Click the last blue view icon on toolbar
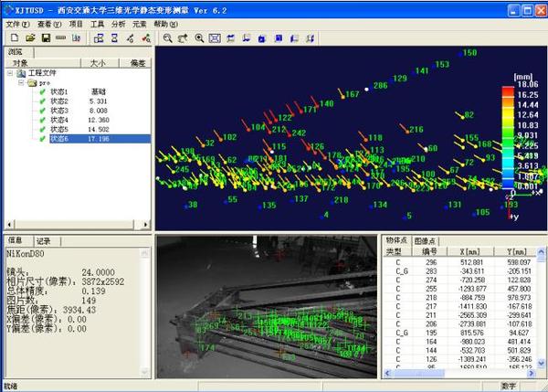The image size is (548, 392). 310,38
